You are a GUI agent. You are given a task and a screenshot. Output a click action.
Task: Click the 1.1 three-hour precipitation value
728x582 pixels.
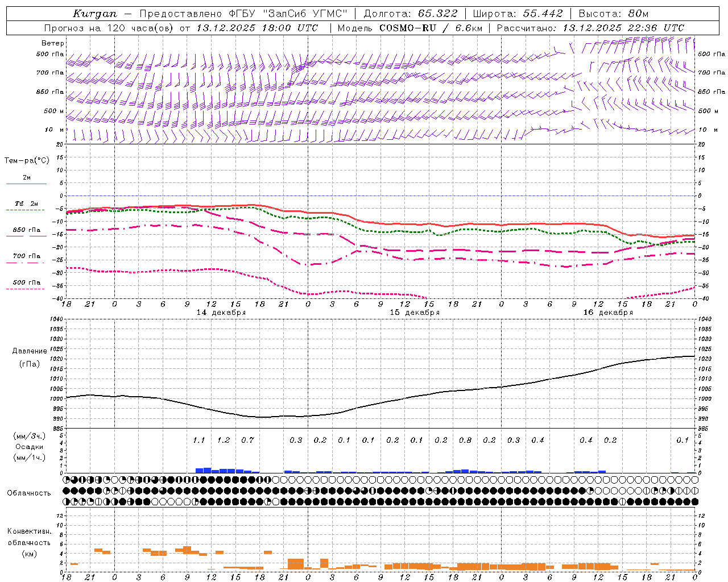click(x=198, y=440)
